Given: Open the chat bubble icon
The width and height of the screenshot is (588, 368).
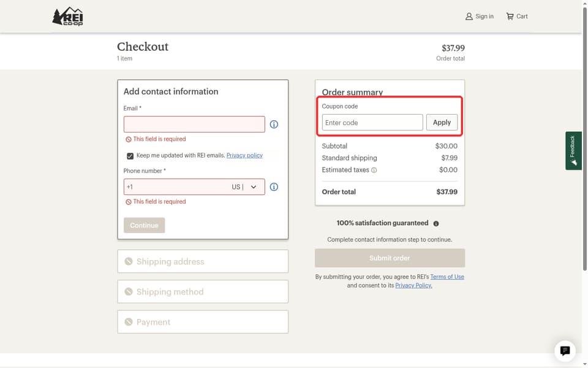Looking at the screenshot, I should (565, 351).
